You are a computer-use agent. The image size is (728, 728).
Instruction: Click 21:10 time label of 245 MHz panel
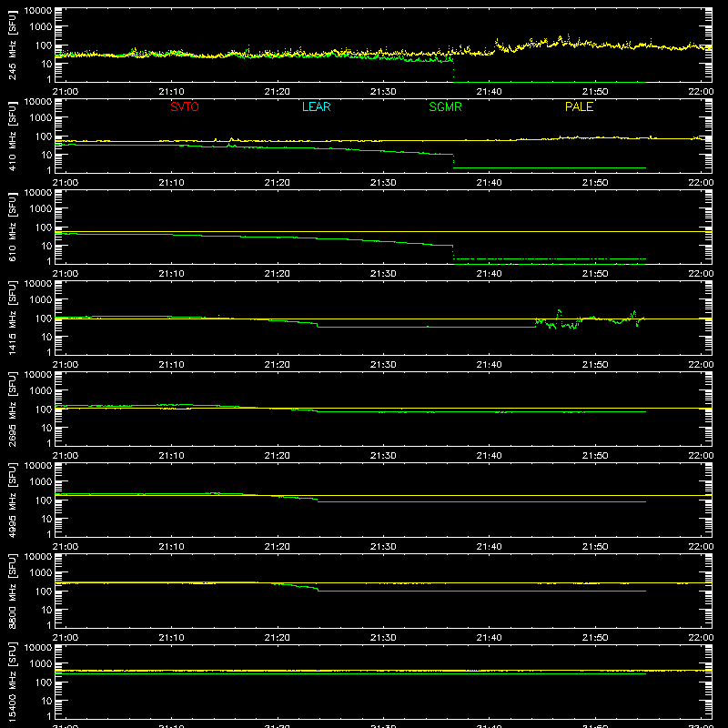(171, 92)
